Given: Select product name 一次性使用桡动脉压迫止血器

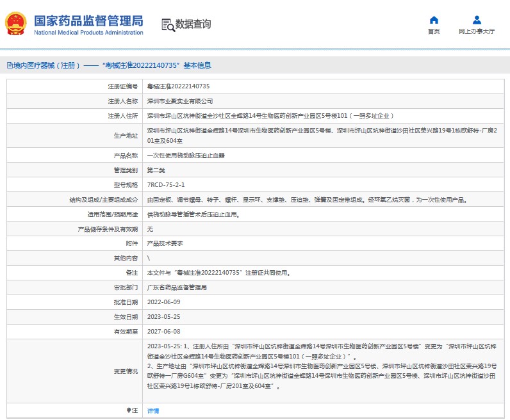Looking at the screenshot, I should coord(186,156).
